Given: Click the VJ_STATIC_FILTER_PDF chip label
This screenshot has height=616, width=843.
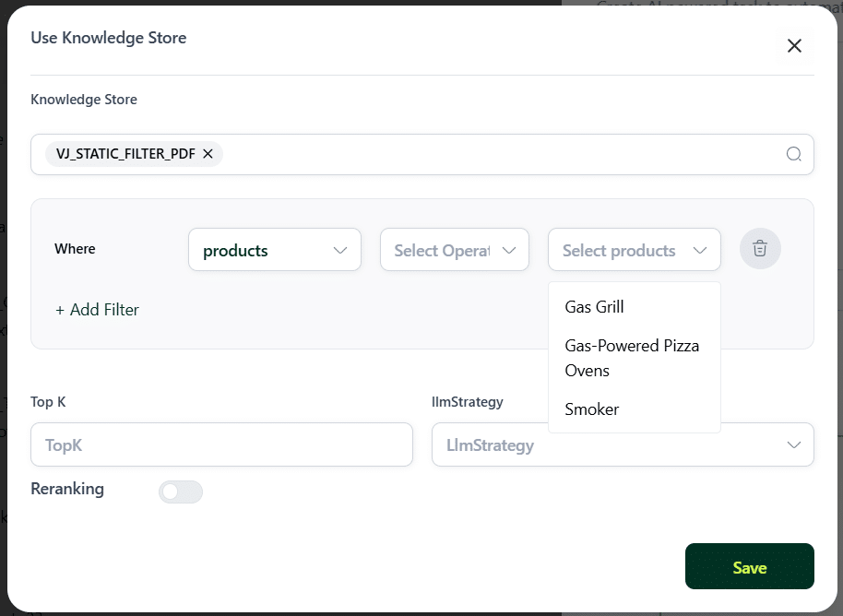Looking at the screenshot, I should click(125, 154).
